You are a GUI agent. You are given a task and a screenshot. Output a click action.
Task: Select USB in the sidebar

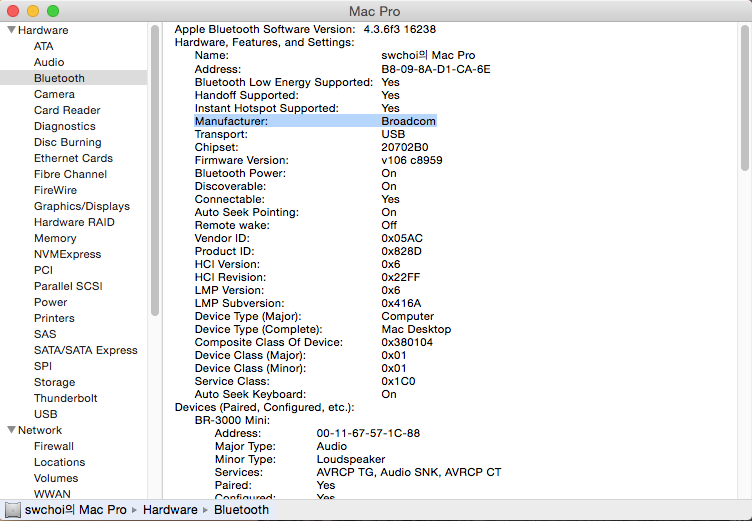(x=46, y=414)
